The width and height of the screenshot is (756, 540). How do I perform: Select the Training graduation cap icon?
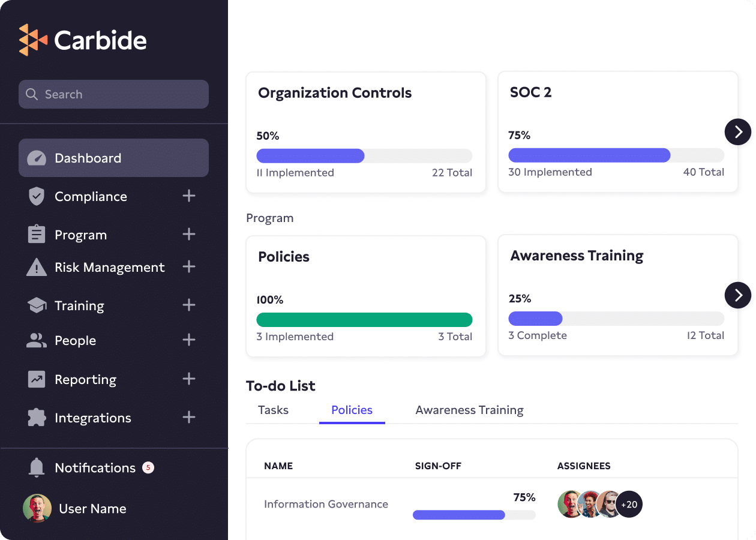(37, 305)
